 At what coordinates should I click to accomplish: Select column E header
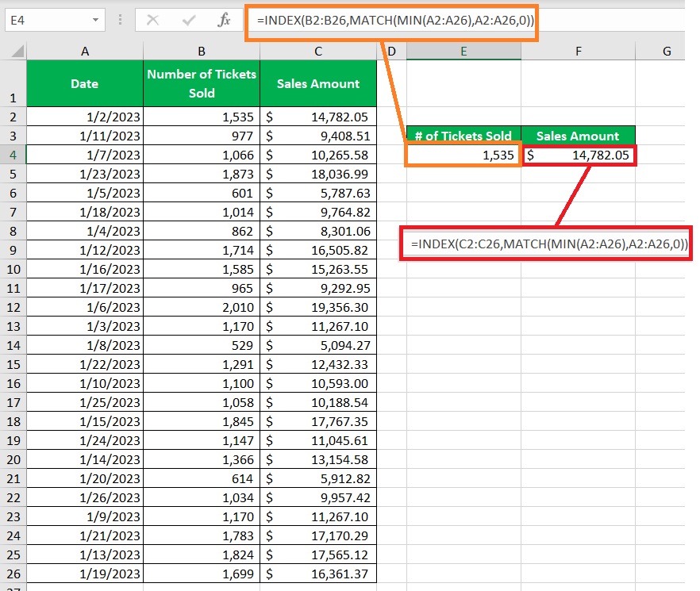point(463,52)
